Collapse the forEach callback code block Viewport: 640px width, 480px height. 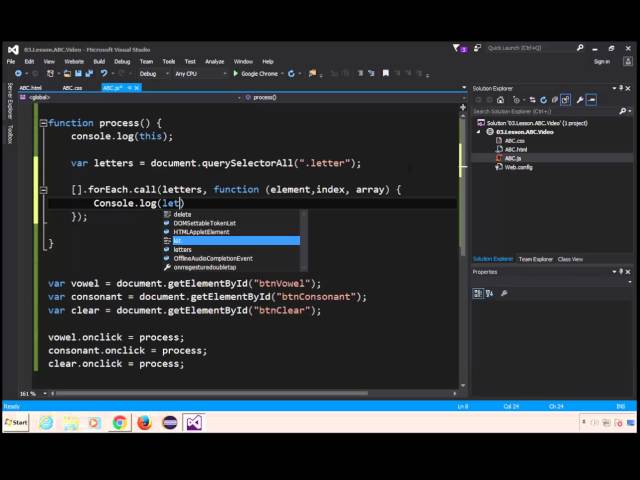[x=43, y=190]
